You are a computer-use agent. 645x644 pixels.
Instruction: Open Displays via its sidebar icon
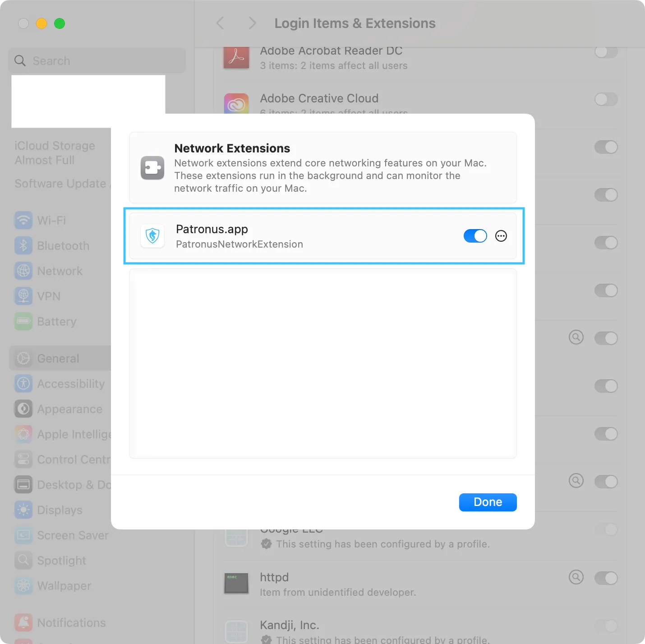(23, 510)
